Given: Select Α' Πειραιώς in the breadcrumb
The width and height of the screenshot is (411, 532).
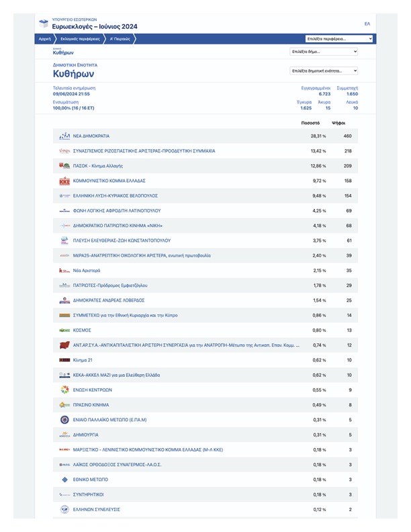Looking at the screenshot, I should pyautogui.click(x=121, y=39).
